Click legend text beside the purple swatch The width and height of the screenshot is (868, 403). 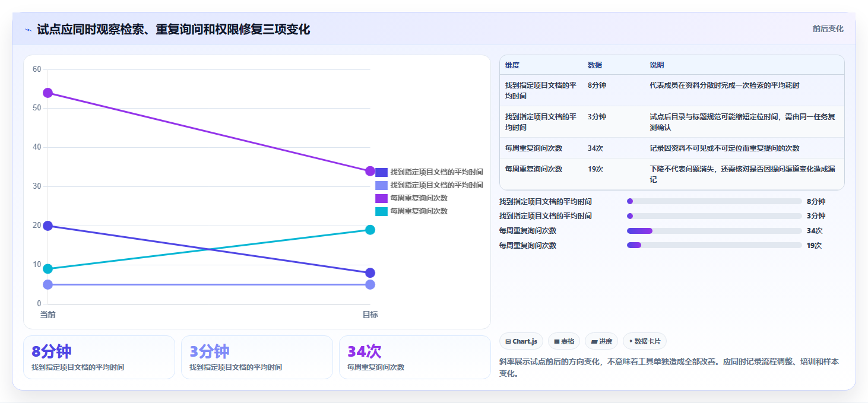(419, 198)
